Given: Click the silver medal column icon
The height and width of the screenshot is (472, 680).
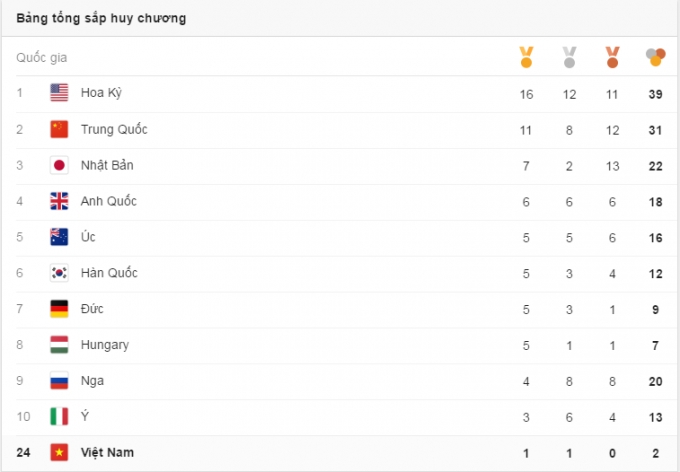Looking at the screenshot, I should (569, 57).
